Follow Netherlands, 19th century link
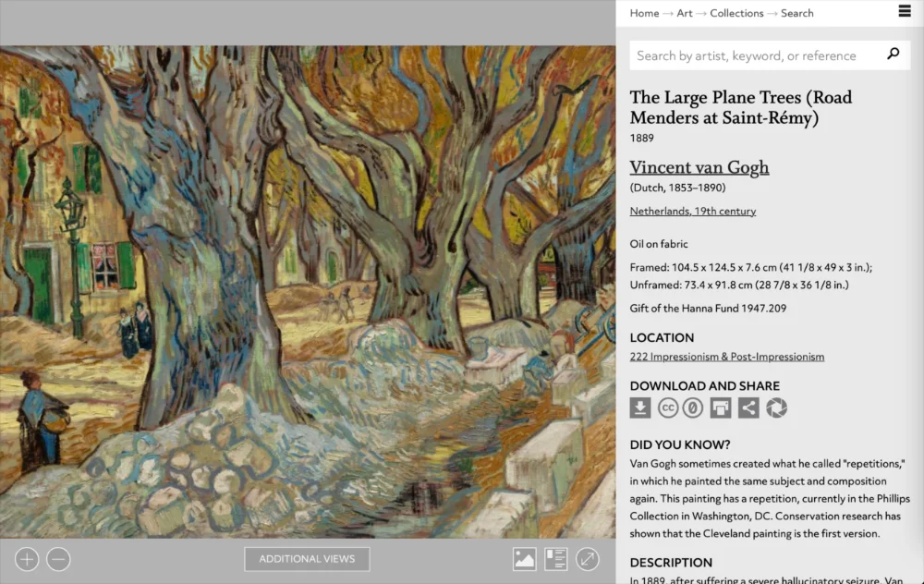The width and height of the screenshot is (924, 584). point(692,211)
